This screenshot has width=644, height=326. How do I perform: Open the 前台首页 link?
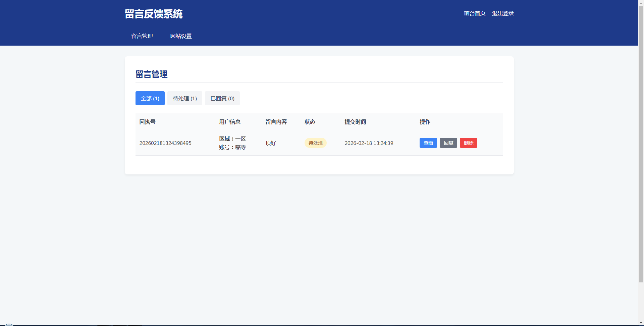(475, 13)
